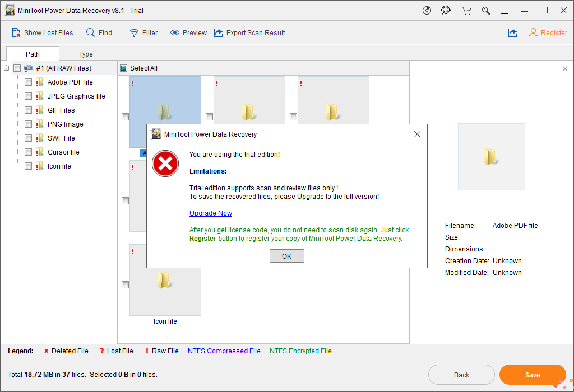Click the Register person icon
574x392 pixels.
click(533, 33)
